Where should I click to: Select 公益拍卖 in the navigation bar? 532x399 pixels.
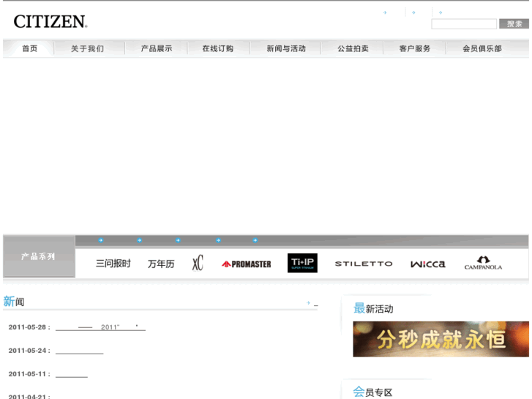pyautogui.click(x=353, y=48)
